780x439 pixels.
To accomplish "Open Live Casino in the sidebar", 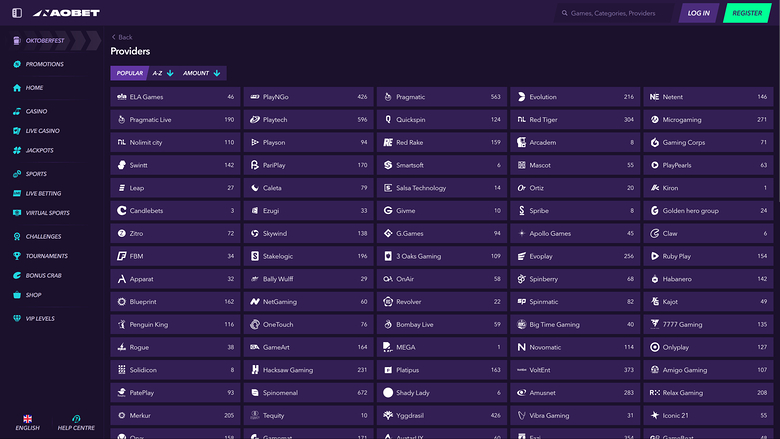I will click(x=36, y=131).
